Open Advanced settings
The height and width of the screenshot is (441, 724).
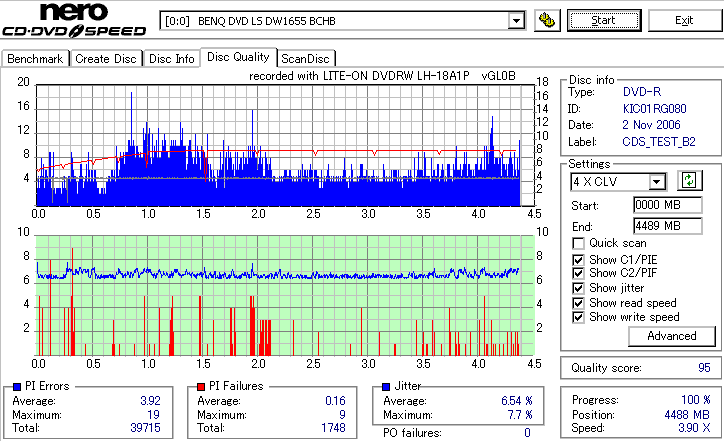pos(672,336)
